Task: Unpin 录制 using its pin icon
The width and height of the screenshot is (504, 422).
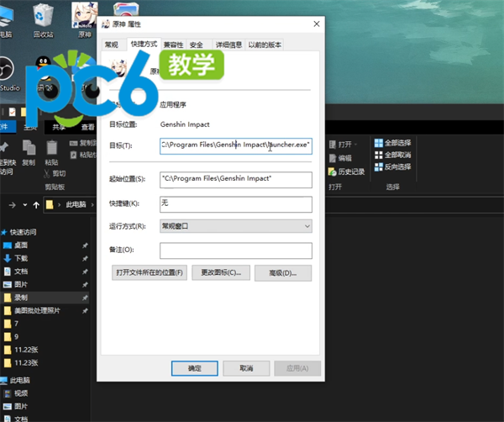Action: click(85, 298)
